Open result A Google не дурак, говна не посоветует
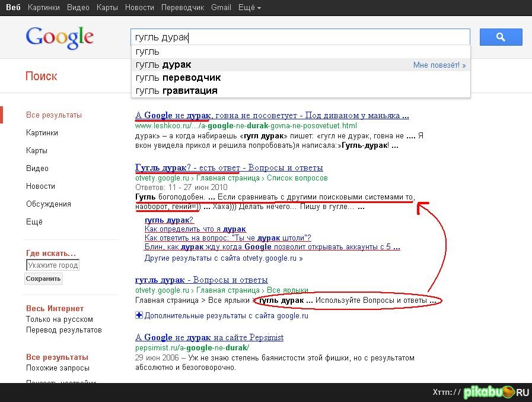Image resolution: width=532 pixels, height=402 pixels. (x=272, y=116)
